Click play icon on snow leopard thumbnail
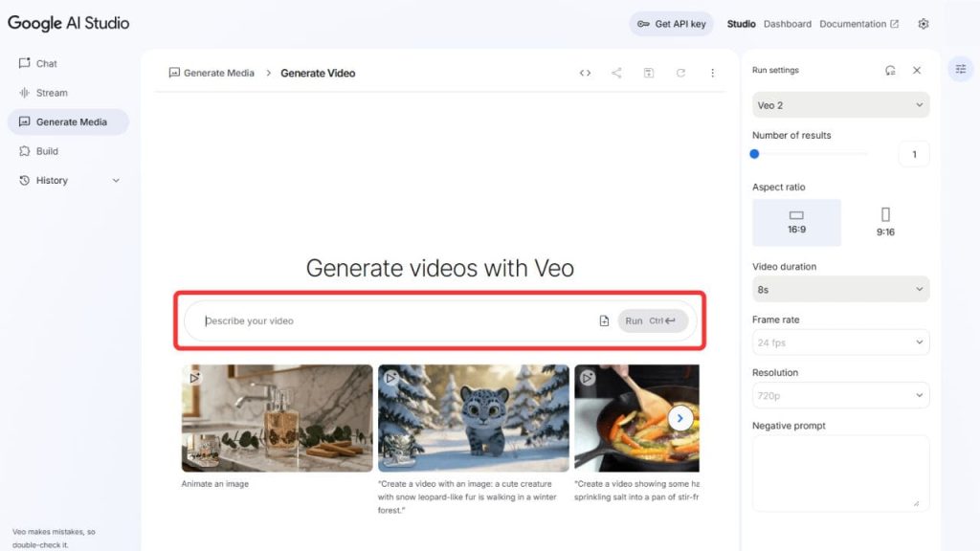Screen dimensions: 980x551 pos(390,378)
